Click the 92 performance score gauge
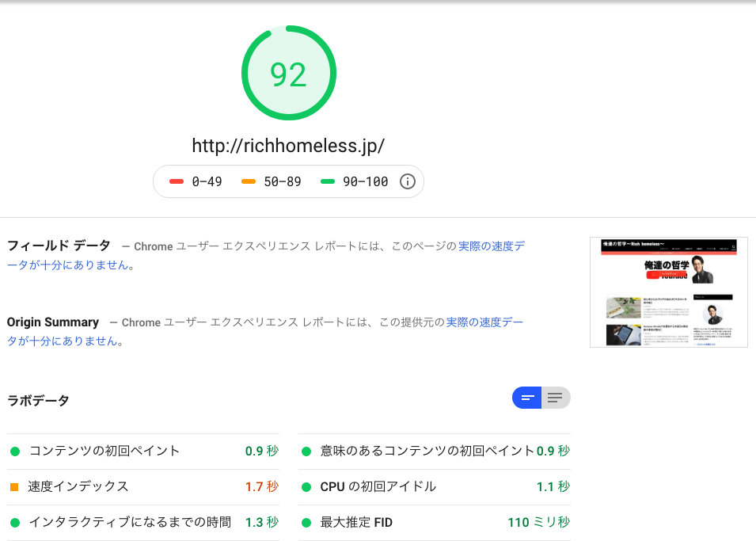756x541 pixels. (288, 74)
